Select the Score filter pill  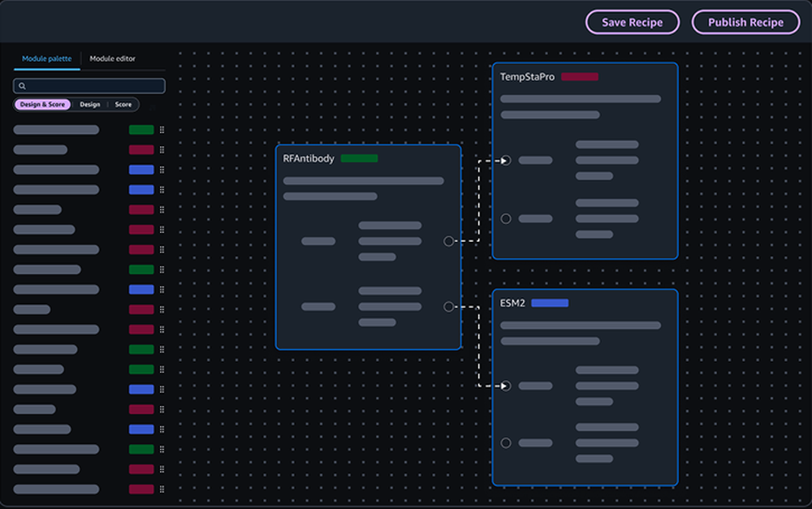123,105
